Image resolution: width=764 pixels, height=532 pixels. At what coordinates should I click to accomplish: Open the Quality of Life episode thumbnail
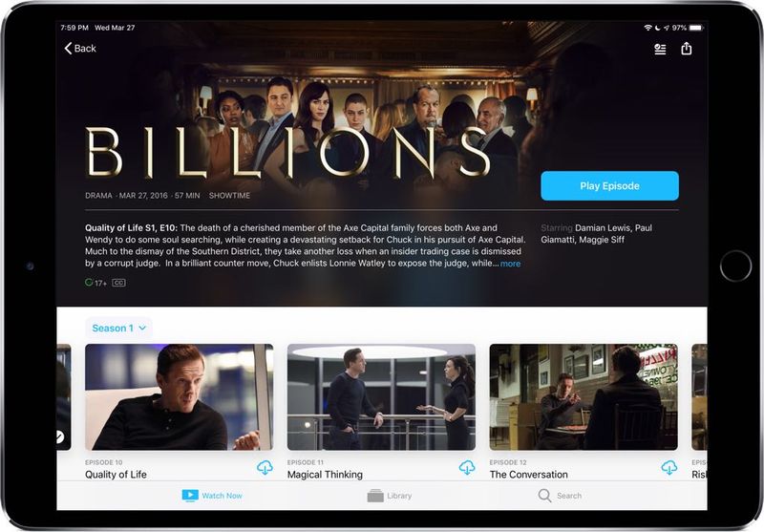[x=179, y=397]
